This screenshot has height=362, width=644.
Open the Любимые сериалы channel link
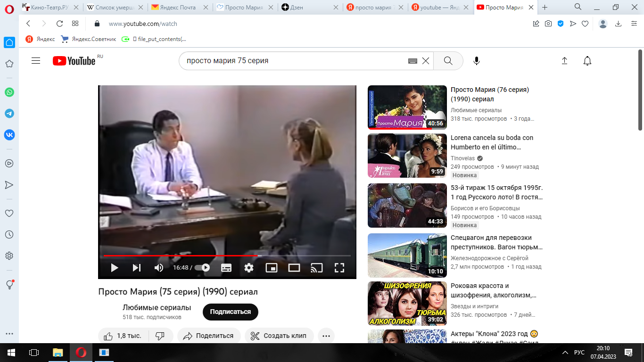click(157, 307)
